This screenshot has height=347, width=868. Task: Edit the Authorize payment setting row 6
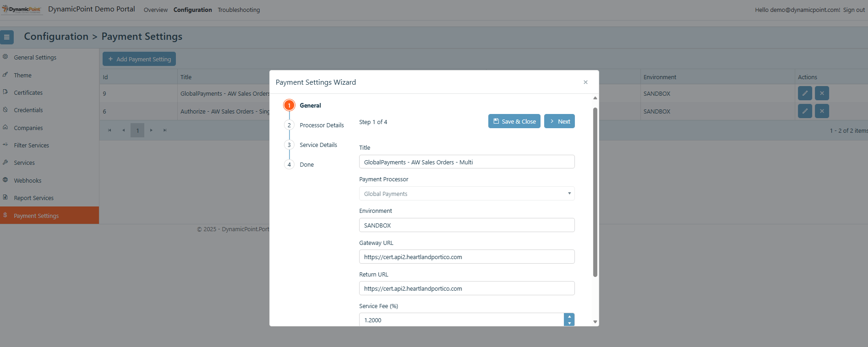click(x=805, y=111)
